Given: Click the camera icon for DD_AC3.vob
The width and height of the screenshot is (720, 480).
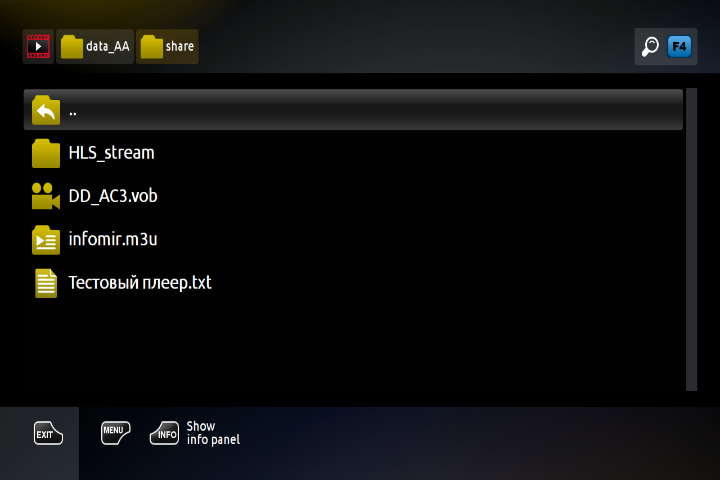Looking at the screenshot, I should pyautogui.click(x=46, y=196).
